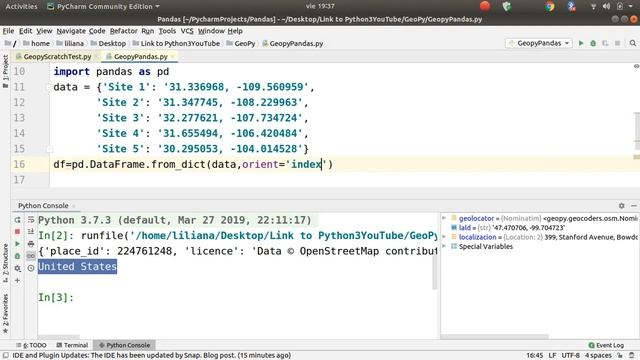640x360 pixels.
Task: Start debugging with the bug icon
Action: click(x=593, y=43)
